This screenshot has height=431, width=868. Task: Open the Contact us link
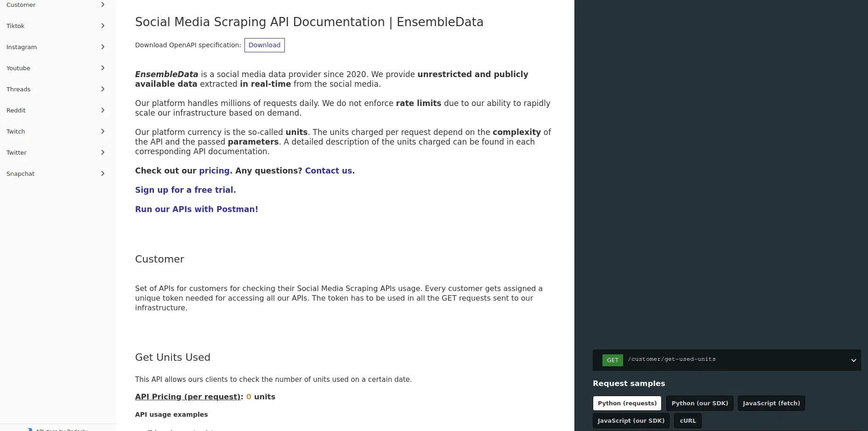pyautogui.click(x=329, y=171)
